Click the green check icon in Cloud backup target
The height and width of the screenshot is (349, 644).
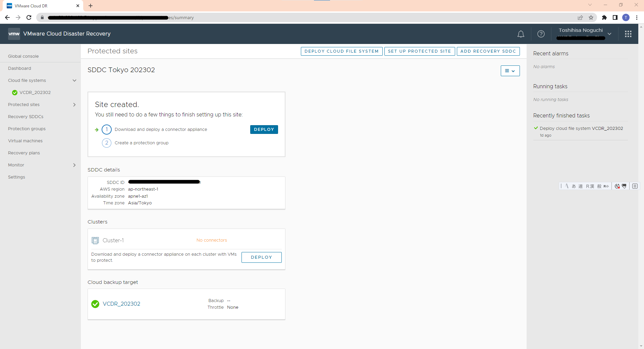click(x=95, y=304)
